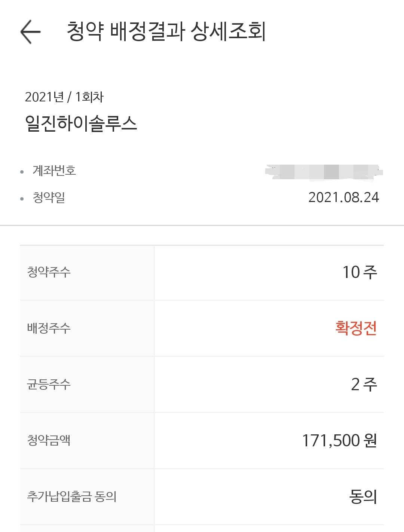The image size is (404, 532).
Task: Click the 계좌번호 label
Action: click(54, 171)
